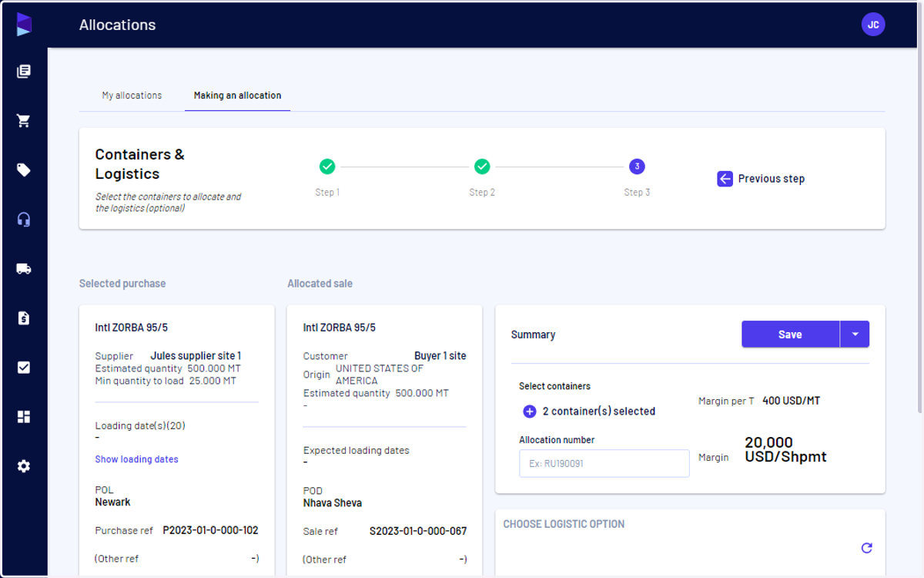Refresh the logistic options list
Viewport: 924px width, 578px height.
[x=867, y=548]
